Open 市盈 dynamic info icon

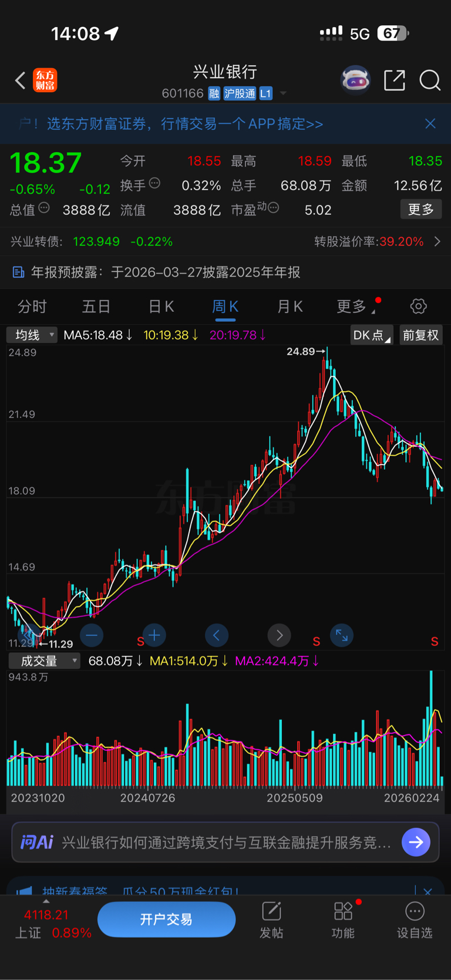click(274, 208)
